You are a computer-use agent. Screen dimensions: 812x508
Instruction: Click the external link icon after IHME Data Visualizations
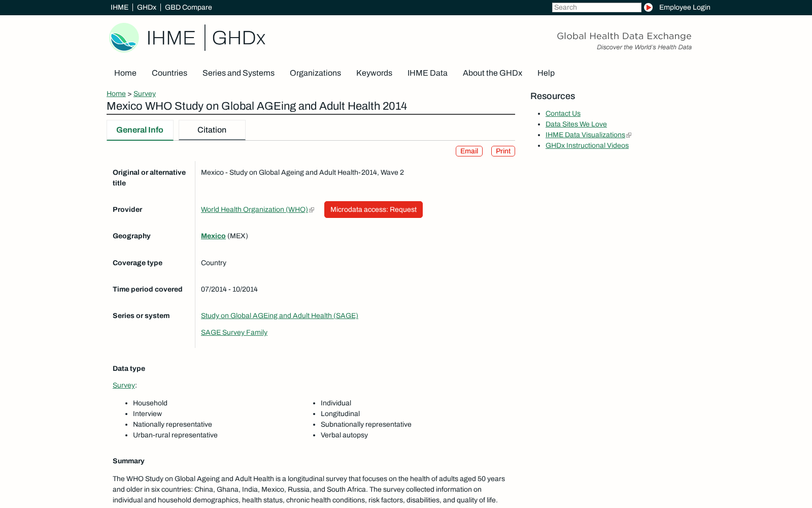pos(629,135)
